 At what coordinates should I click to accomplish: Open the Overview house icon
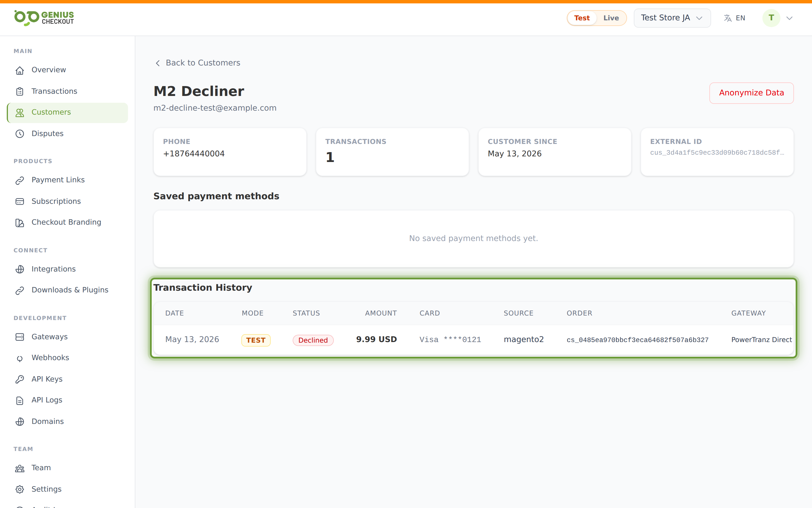point(20,70)
